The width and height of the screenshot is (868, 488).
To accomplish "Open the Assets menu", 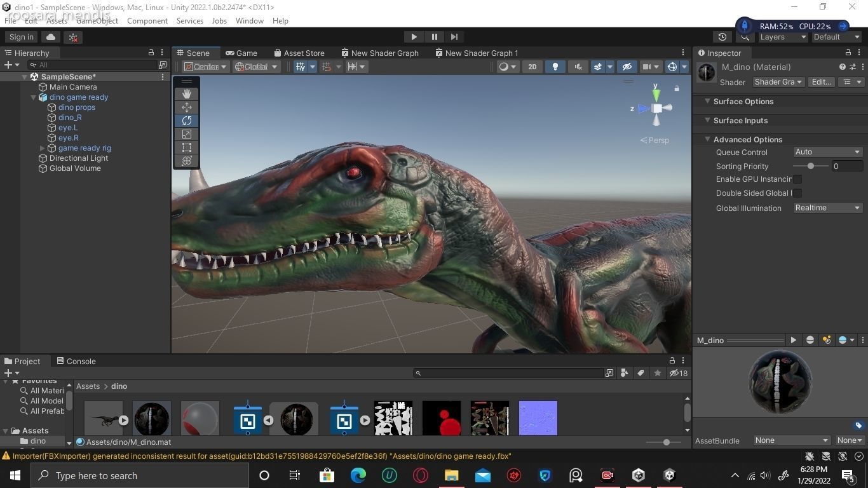I will click(x=57, y=20).
